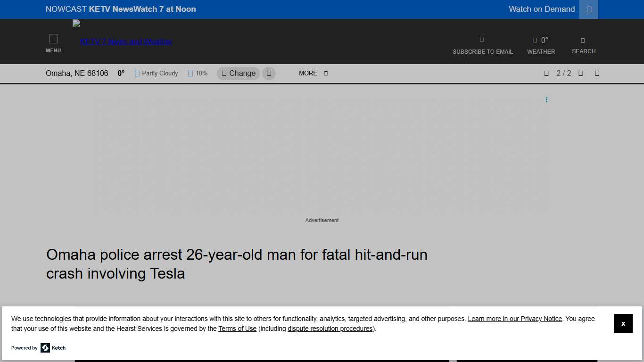
Task: Click the location pin next to Change
Action: 224,73
